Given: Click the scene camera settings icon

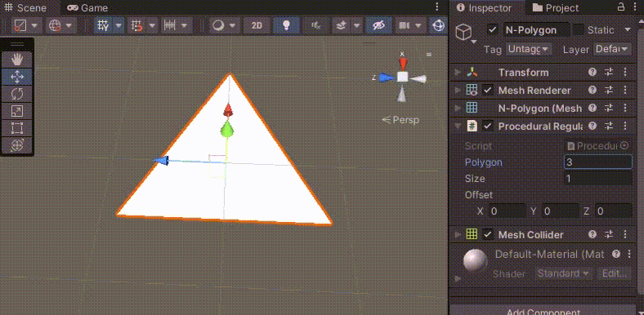Looking at the screenshot, I should (x=405, y=26).
